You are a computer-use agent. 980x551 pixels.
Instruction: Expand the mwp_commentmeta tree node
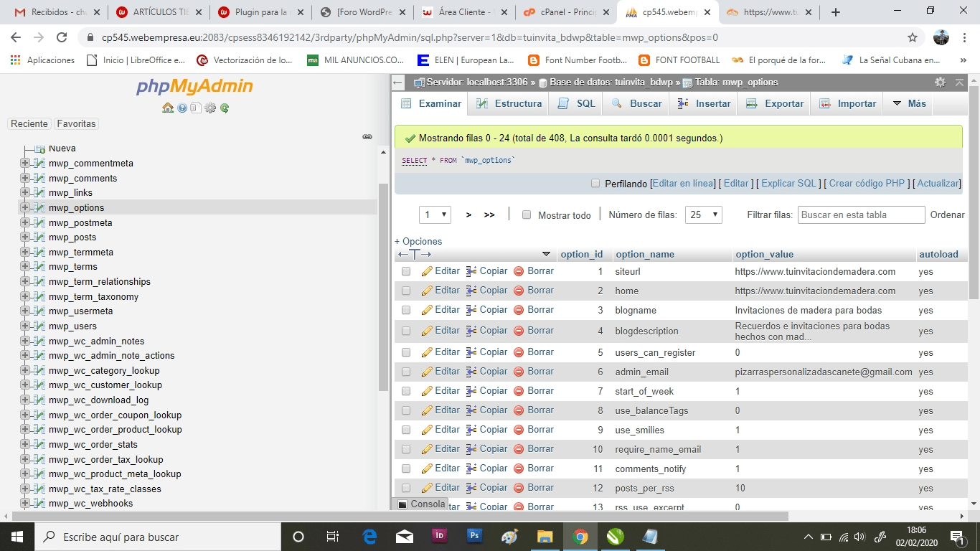point(25,163)
